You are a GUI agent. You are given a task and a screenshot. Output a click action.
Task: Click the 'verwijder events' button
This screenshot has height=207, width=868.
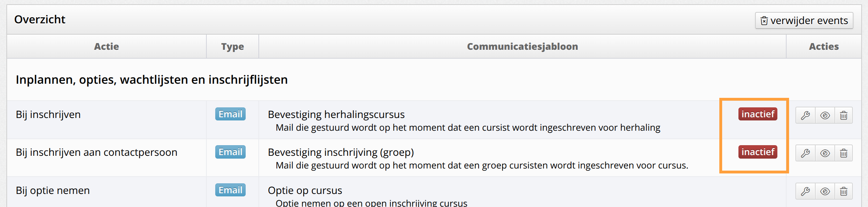pos(804,20)
